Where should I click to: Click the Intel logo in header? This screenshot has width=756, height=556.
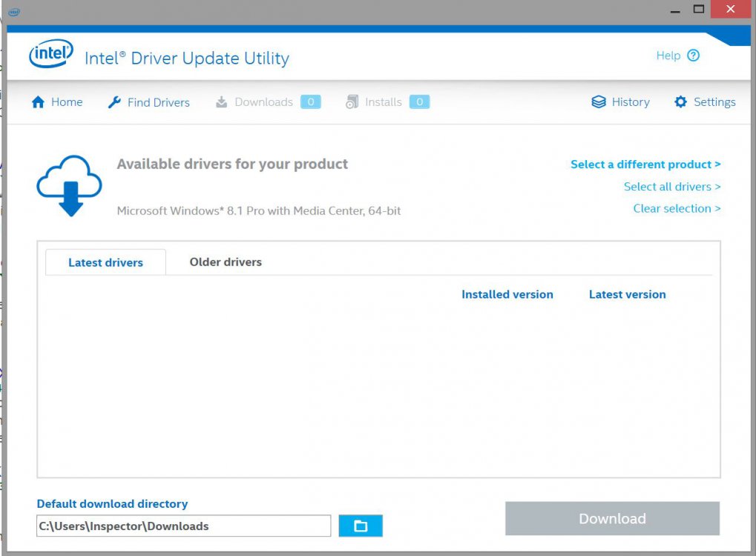[x=51, y=53]
